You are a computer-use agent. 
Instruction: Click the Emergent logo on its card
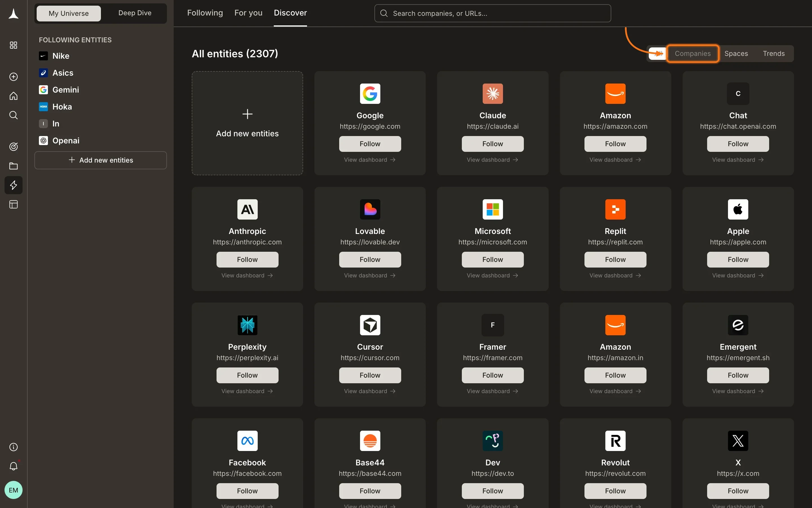738,325
